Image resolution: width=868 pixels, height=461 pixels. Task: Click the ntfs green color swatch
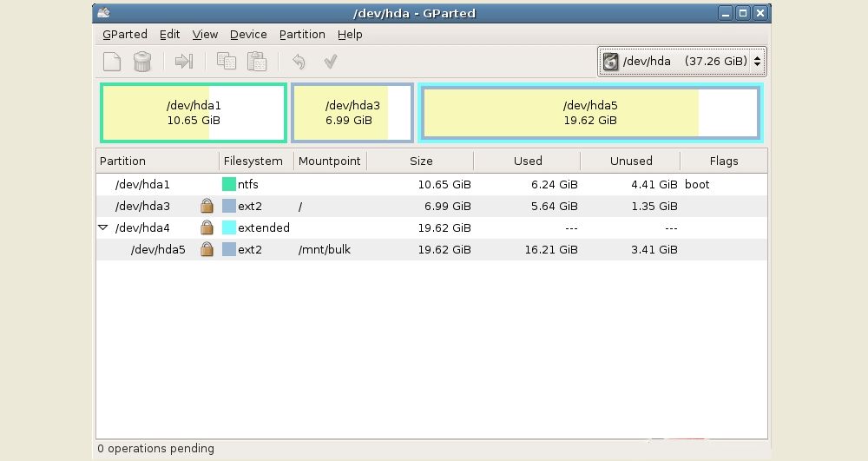(229, 184)
